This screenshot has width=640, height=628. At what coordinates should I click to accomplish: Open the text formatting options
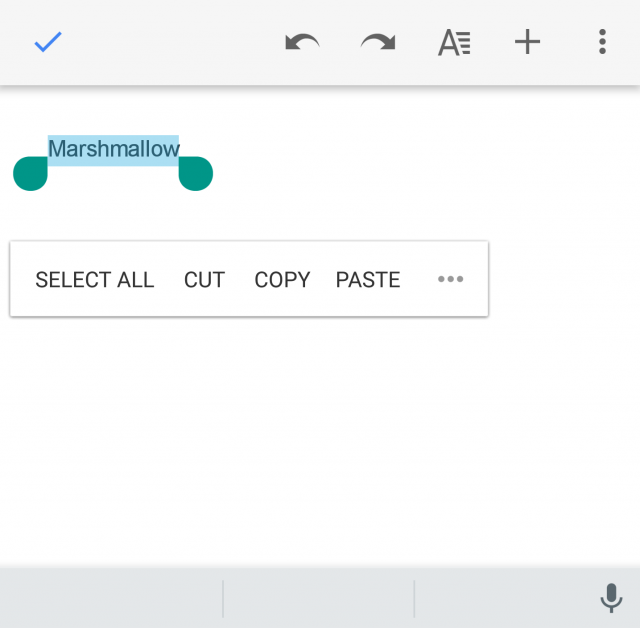point(454,42)
